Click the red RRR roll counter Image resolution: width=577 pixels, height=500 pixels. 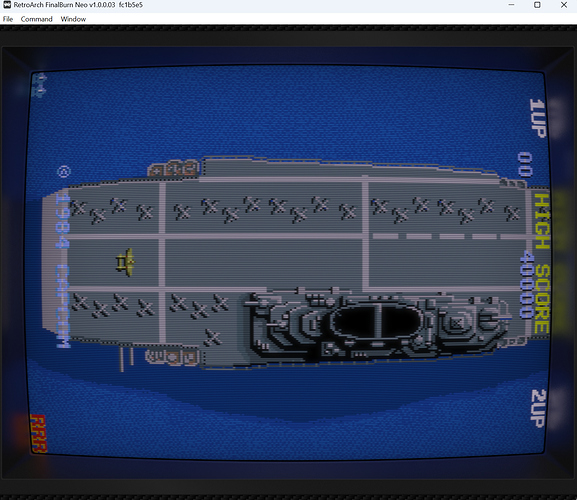point(38,433)
